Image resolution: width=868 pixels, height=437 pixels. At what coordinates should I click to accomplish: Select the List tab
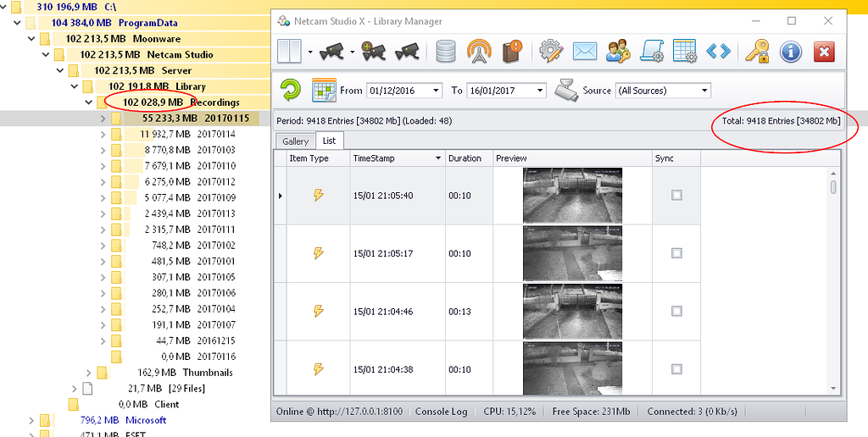(329, 141)
